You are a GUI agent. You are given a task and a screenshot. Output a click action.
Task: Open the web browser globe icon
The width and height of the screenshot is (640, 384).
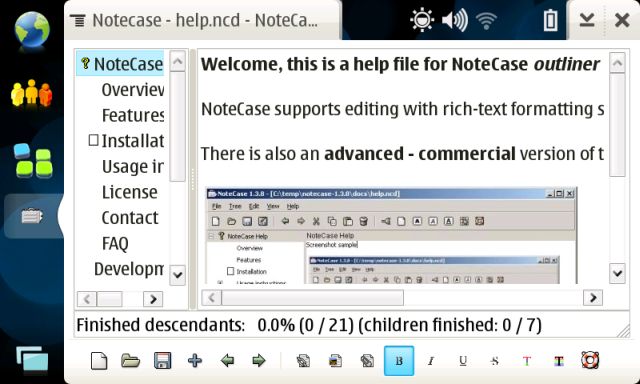pyautogui.click(x=32, y=29)
